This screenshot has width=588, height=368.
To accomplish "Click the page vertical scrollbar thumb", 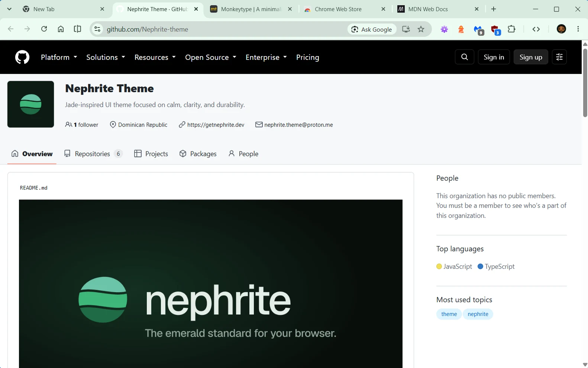I will pos(585,82).
